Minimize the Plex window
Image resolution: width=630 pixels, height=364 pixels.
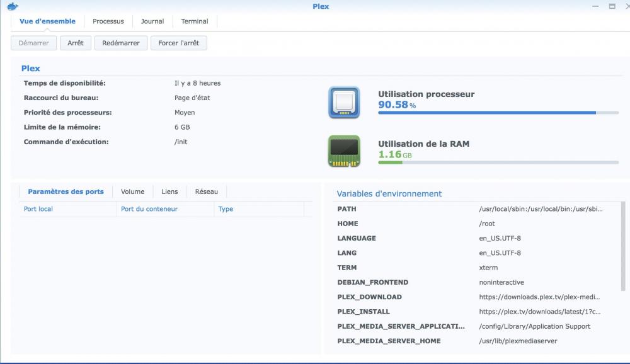(x=595, y=6)
